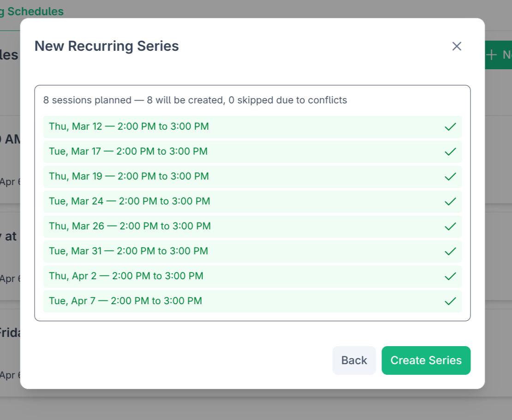512x420 pixels.
Task: Click the checkmark for Thu, Mar 19 session
Action: tap(450, 176)
